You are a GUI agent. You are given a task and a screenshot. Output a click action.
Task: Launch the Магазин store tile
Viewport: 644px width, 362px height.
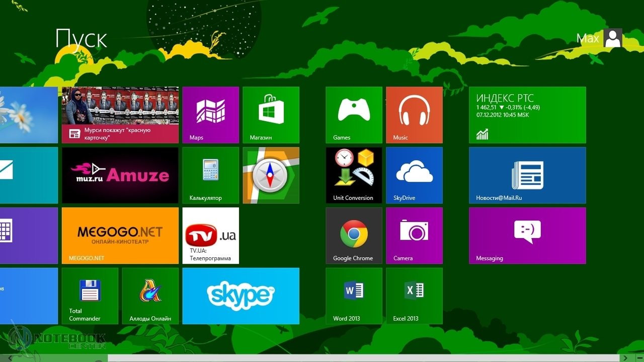click(271, 115)
